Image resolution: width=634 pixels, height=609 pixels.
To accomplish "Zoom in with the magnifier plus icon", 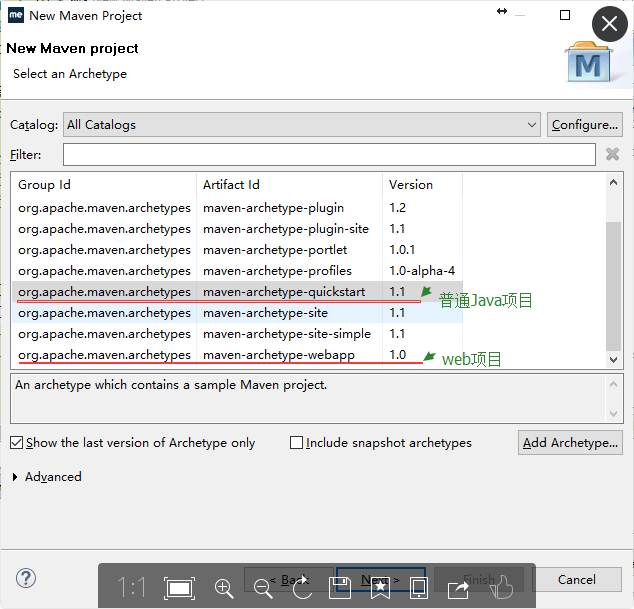I will pos(224,588).
